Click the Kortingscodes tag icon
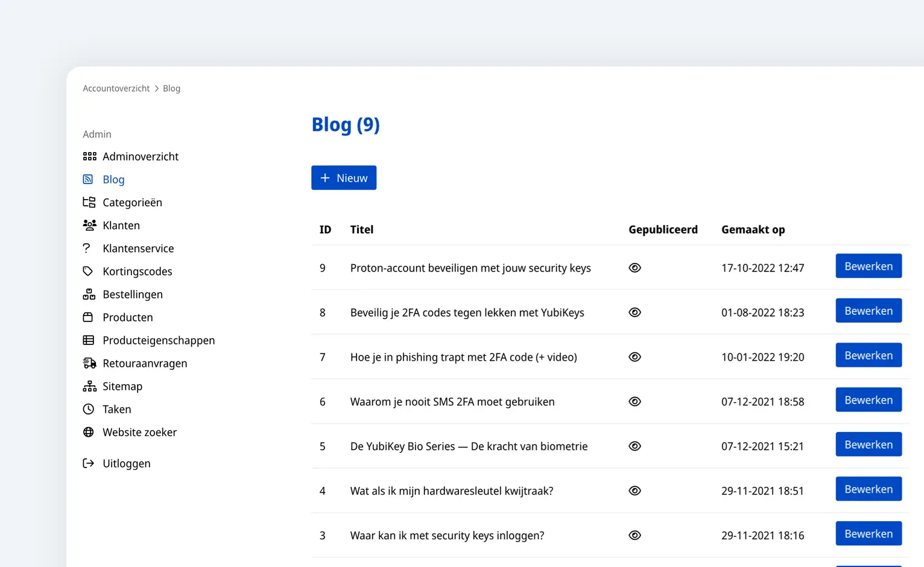The image size is (924, 567). (88, 271)
